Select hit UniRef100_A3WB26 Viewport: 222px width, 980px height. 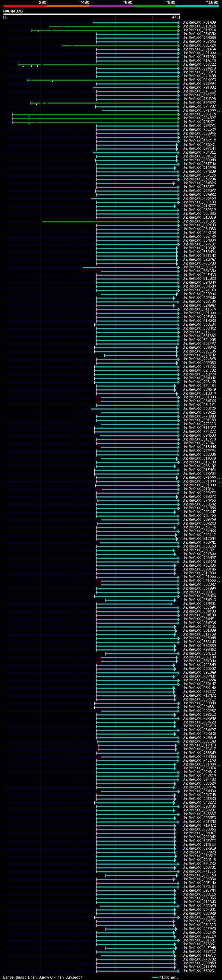199,183
